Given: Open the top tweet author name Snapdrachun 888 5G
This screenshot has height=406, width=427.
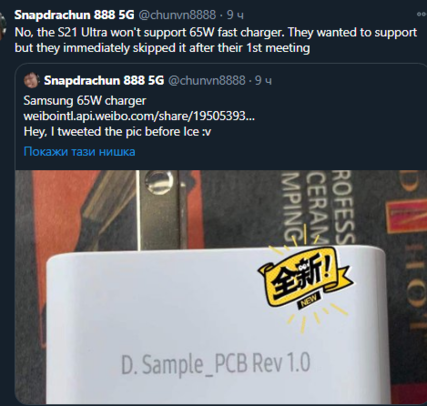Looking at the screenshot, I should point(74,15).
